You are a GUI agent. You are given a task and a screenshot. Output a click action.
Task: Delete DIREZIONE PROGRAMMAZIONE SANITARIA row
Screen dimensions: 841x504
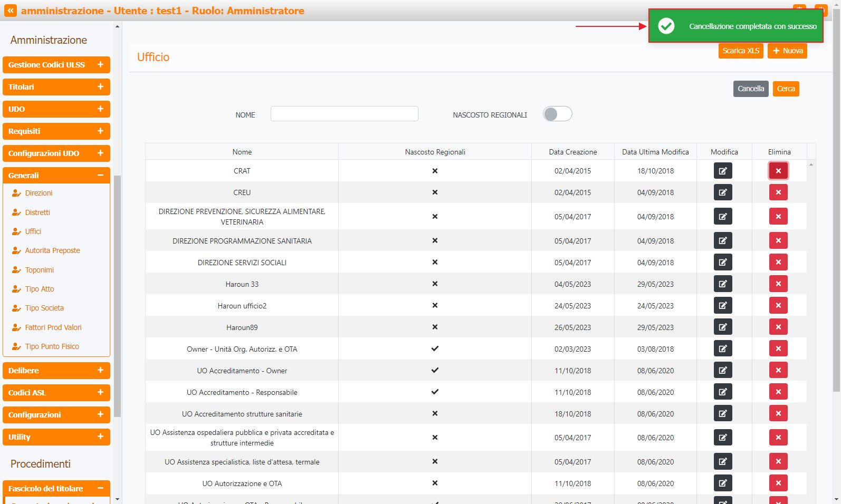pyautogui.click(x=778, y=241)
